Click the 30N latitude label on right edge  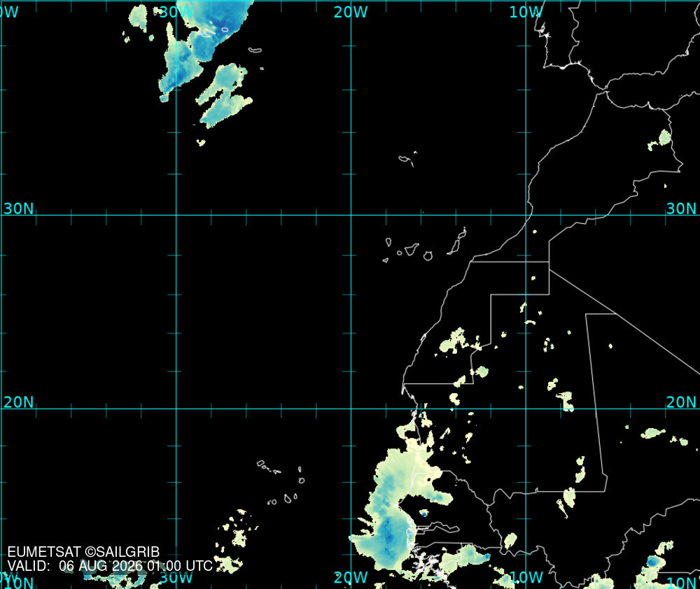[x=681, y=208]
